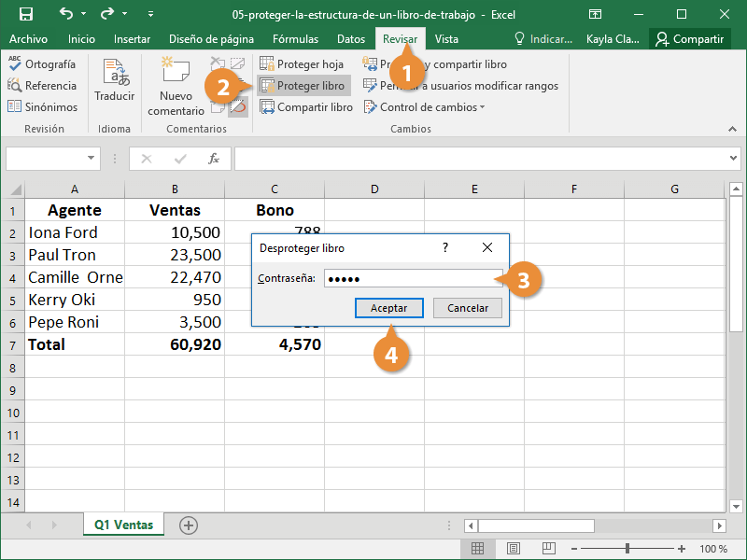Click the Undo arrow icon
The width and height of the screenshot is (747, 560).
click(65, 14)
